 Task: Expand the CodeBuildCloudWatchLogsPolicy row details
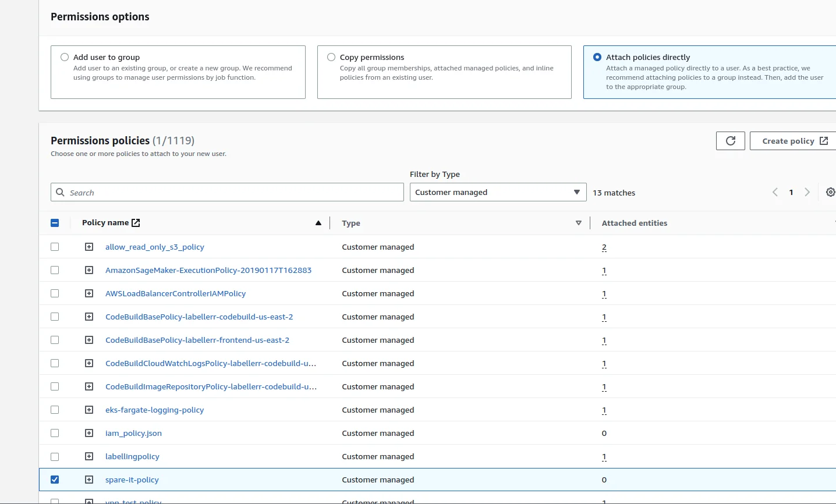[89, 363]
